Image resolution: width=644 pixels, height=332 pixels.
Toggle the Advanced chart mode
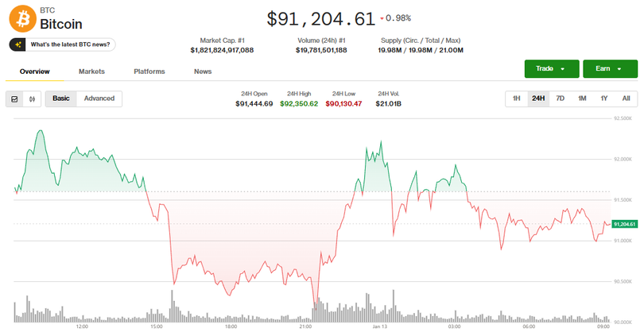tap(99, 98)
